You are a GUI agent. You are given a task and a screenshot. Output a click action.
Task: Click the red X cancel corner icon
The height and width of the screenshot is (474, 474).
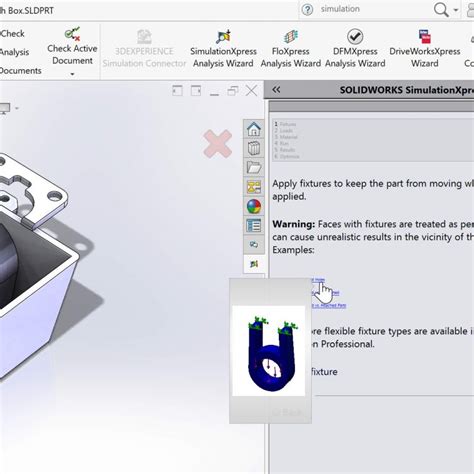click(218, 144)
